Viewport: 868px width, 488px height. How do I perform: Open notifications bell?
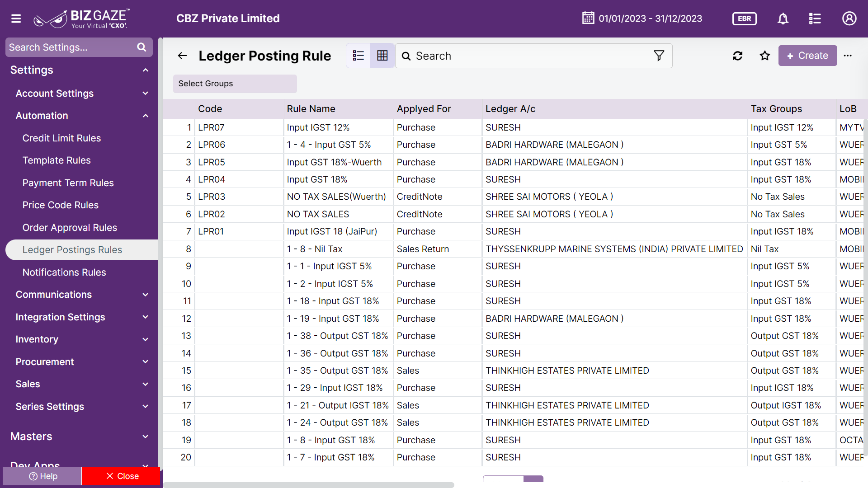783,19
